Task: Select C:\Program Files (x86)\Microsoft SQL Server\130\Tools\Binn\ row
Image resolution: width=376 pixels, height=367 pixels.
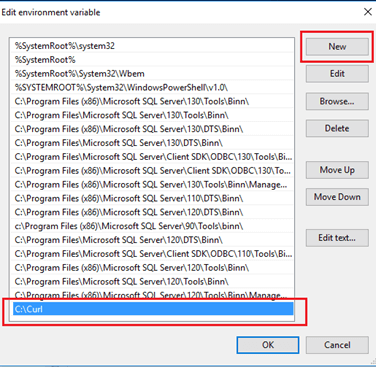Action: 153,101
